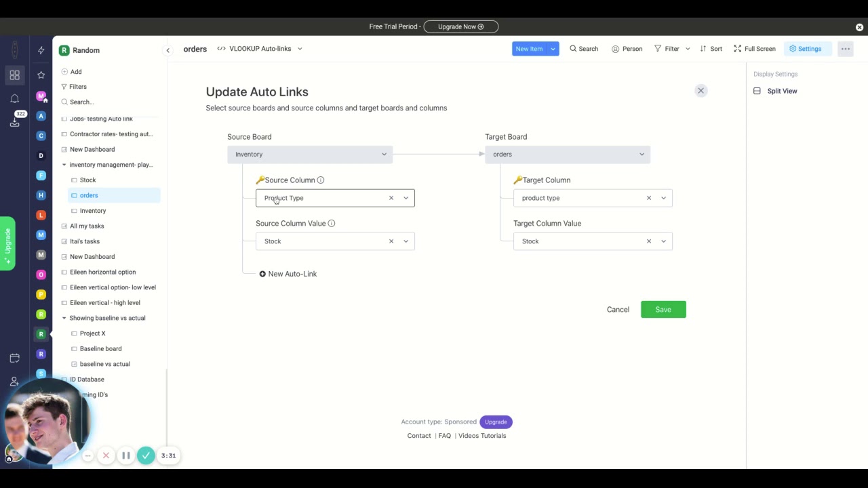This screenshot has height=488, width=868.
Task: Open the three-dot more options menu
Action: (845, 49)
